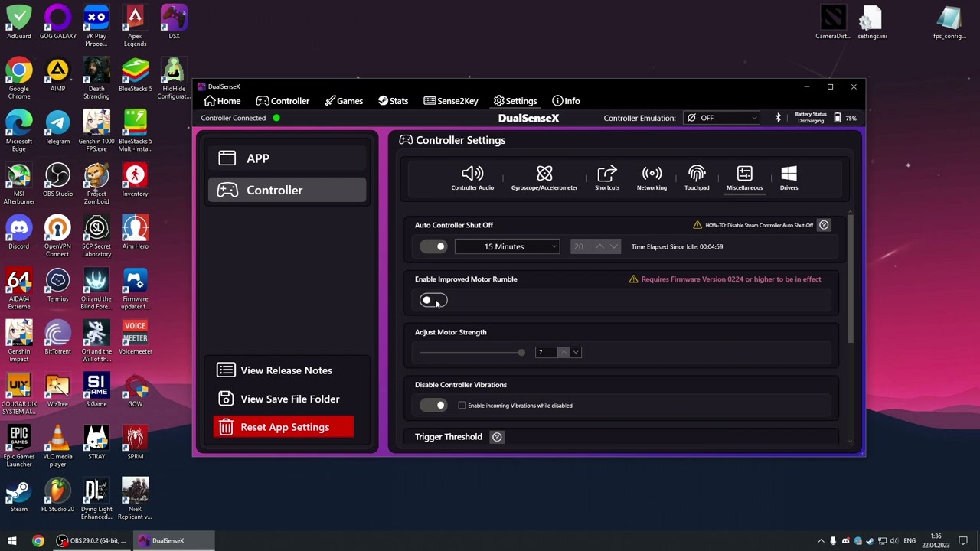Select the Miscellaneous settings icon
Image resolution: width=980 pixels, height=551 pixels.
pyautogui.click(x=744, y=178)
